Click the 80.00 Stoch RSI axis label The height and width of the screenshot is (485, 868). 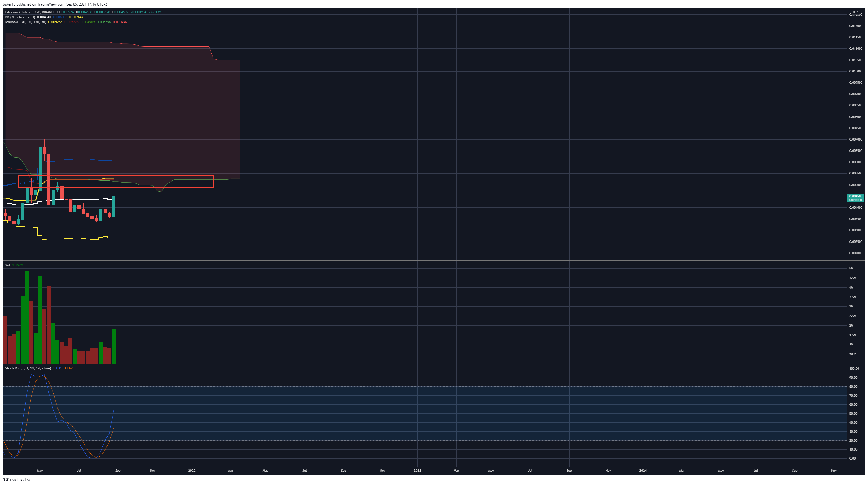[x=853, y=387]
